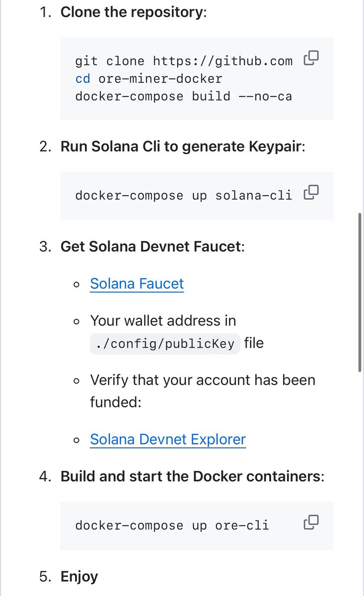Copy the ore-cli compose command
The image size is (364, 596).
311,522
